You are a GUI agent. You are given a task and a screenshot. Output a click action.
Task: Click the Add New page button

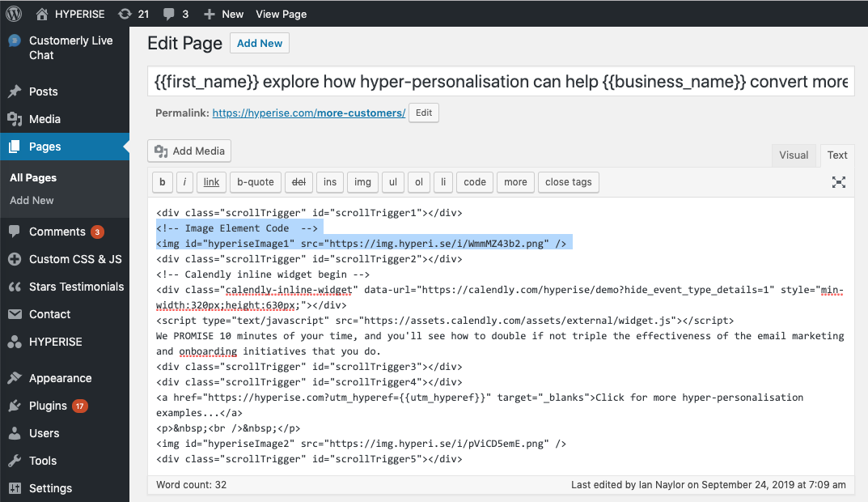pos(259,43)
